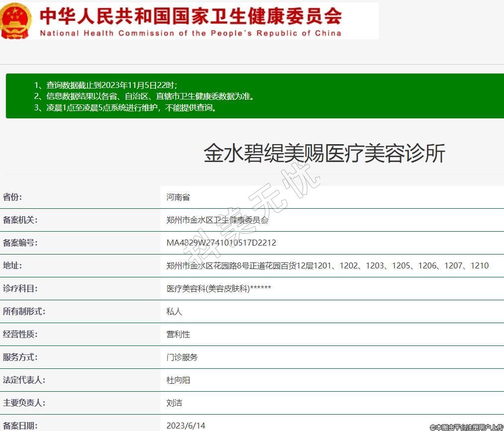Click the English 'National Health Commission' subtitle
The width and height of the screenshot is (504, 431).
[191, 33]
